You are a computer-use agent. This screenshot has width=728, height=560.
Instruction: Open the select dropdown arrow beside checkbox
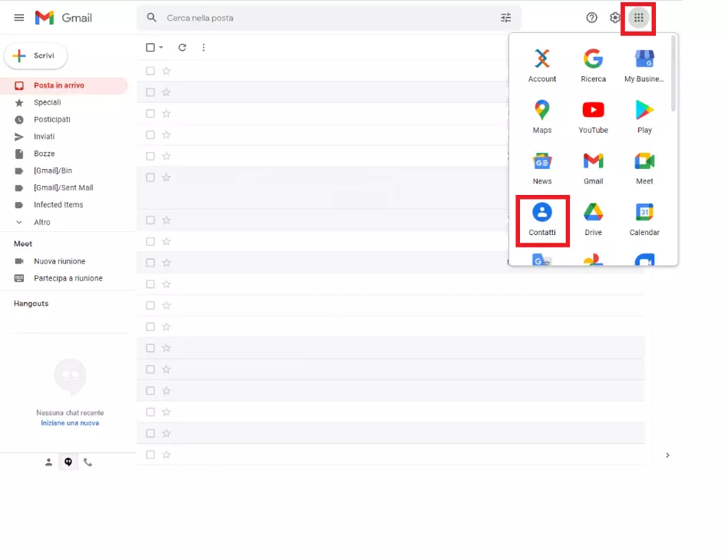[161, 48]
